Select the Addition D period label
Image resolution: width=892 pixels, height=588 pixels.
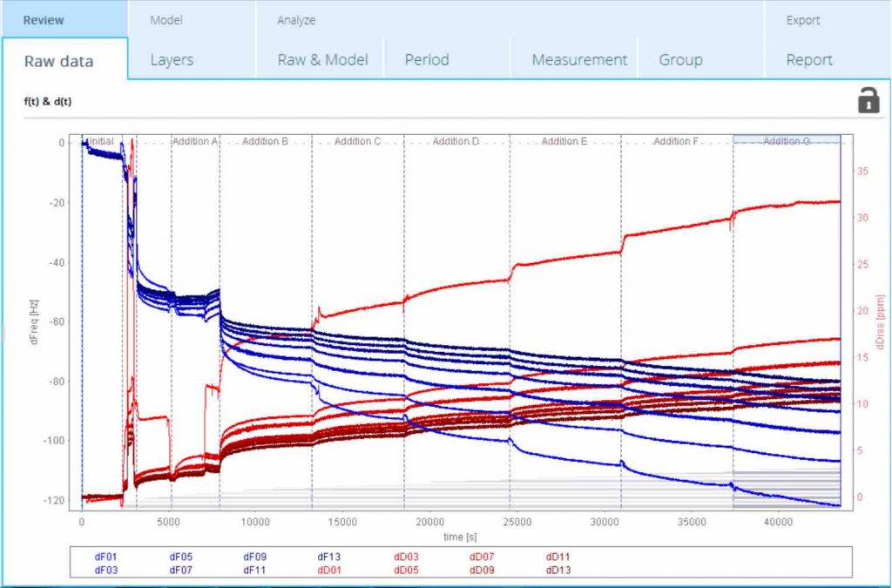[456, 141]
